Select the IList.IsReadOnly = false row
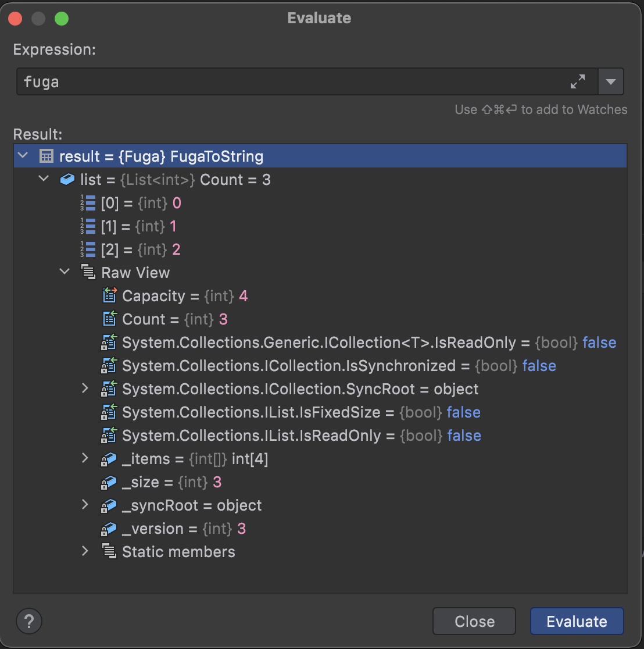This screenshot has height=649, width=644. 320,435
